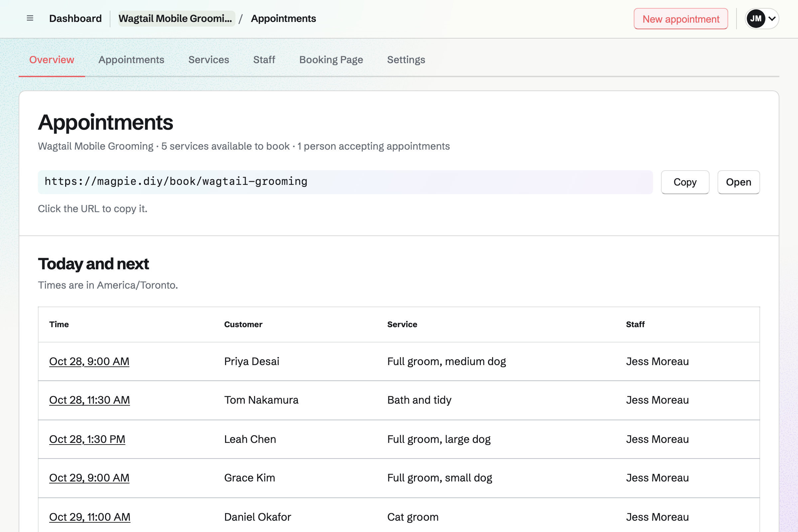The width and height of the screenshot is (798, 532).
Task: Click the "Today and next" heading
Action: pyautogui.click(x=93, y=264)
